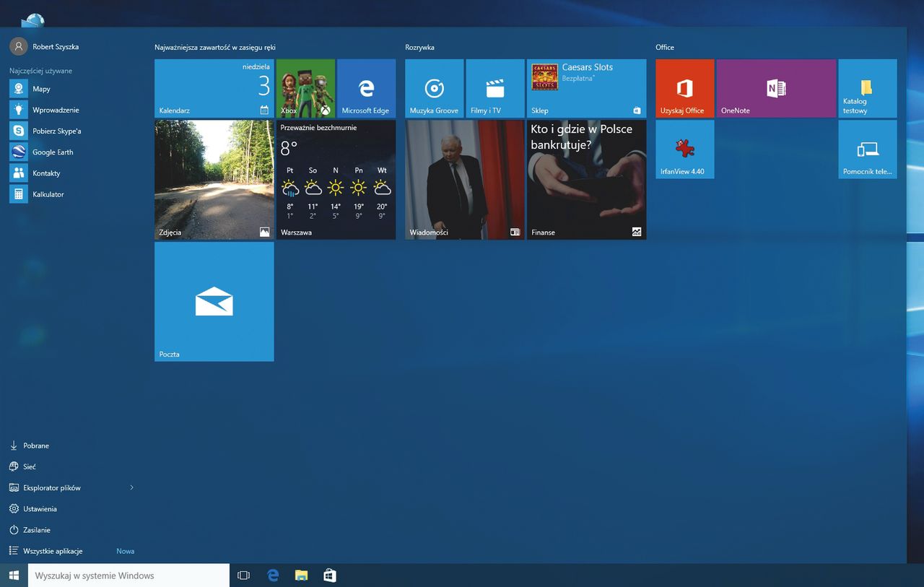Screen dimensions: 924x587
Task: Launch Google Earth from the list
Action: 72,152
